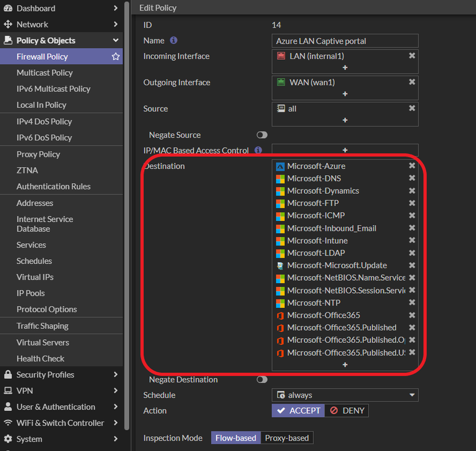
Task: Add another outgoing interface with plus
Action: pos(345,94)
